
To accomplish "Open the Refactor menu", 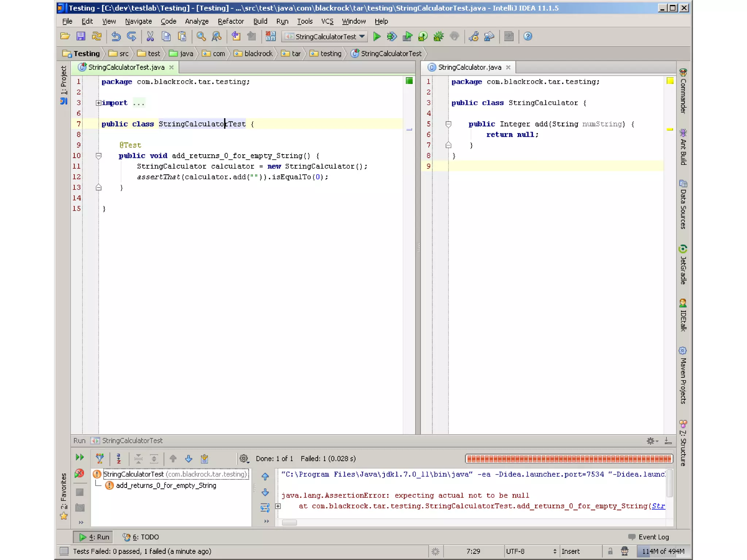I will point(231,21).
